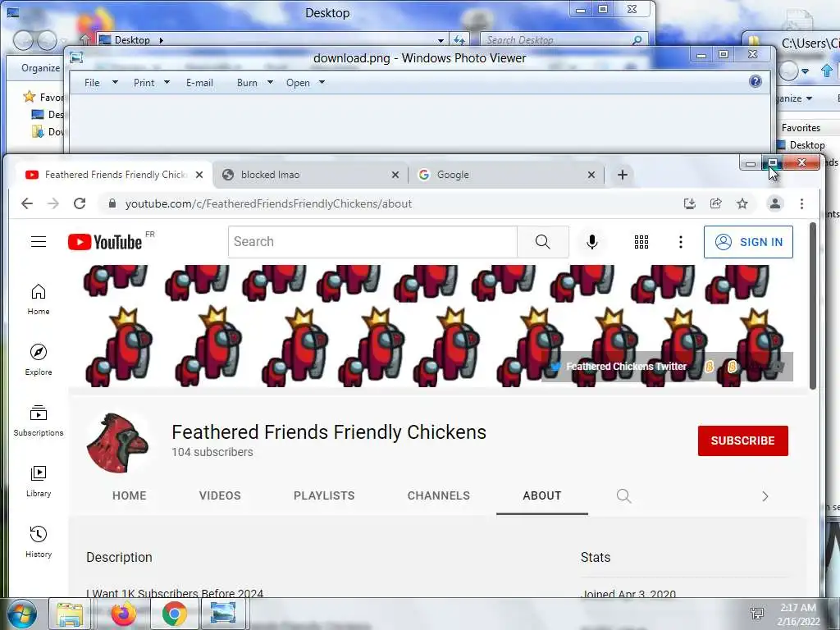Image resolution: width=840 pixels, height=630 pixels.
Task: Open Windows Photo Viewer help icon
Action: click(x=756, y=81)
